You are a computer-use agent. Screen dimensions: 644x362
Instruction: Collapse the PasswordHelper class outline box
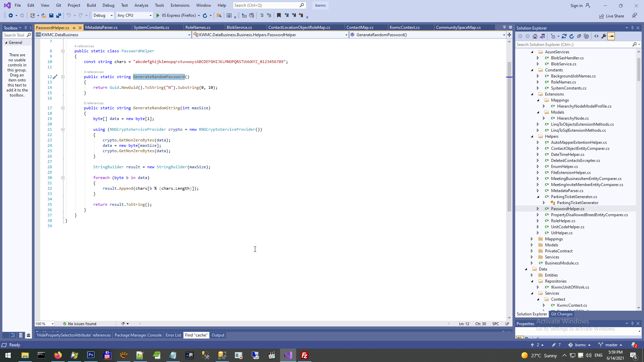pos(63,51)
